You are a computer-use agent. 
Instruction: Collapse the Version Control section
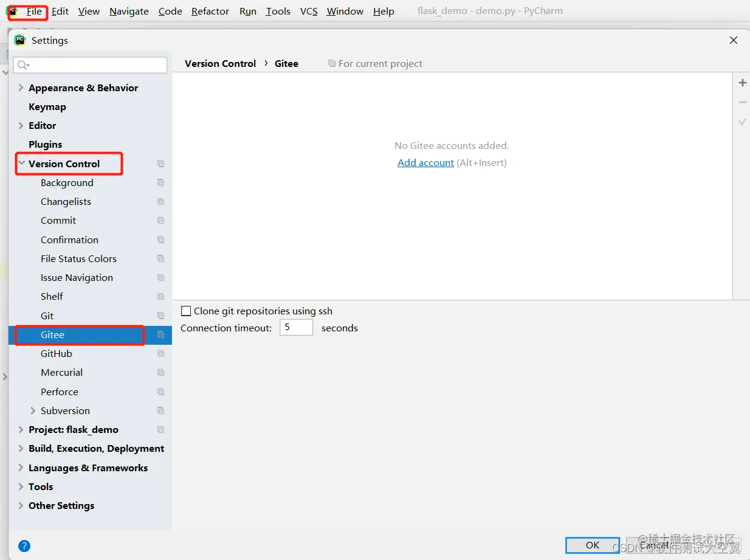coord(21,164)
